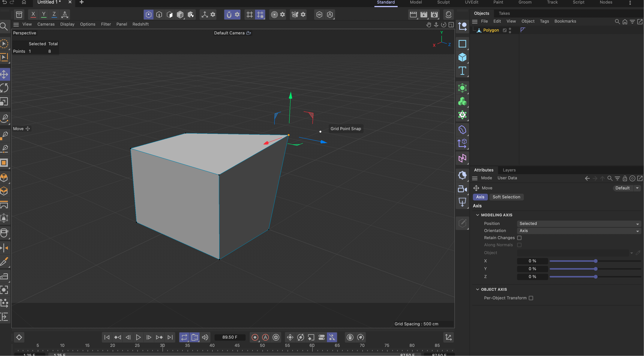Check the Retain Changes checkbox
This screenshot has height=356, width=644.
click(520, 238)
